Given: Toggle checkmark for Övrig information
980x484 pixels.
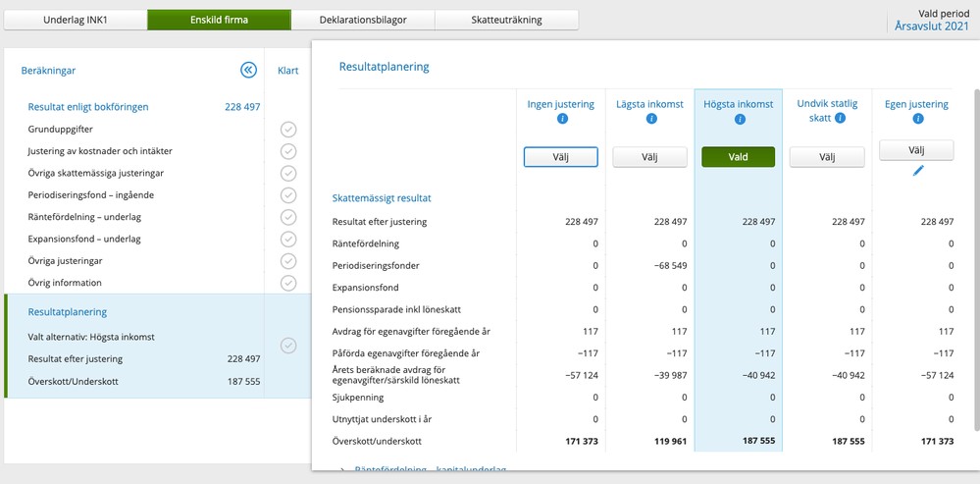Looking at the screenshot, I should click(x=288, y=283).
